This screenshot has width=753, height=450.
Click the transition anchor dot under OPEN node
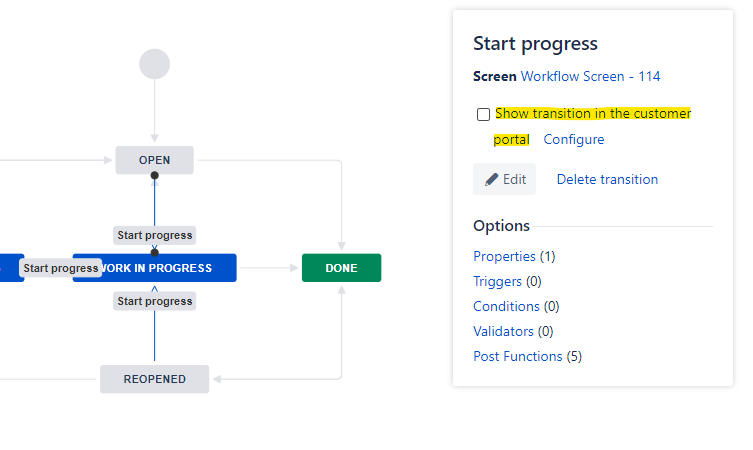[154, 176]
